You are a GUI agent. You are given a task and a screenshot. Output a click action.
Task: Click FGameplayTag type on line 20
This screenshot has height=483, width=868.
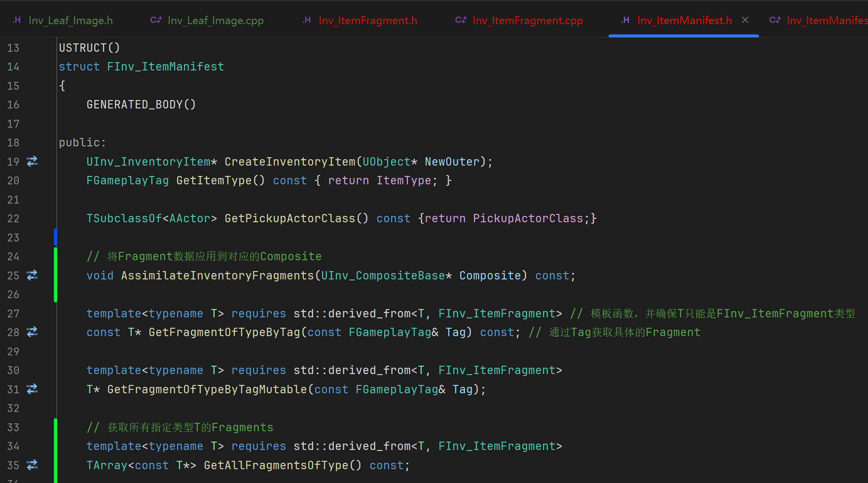click(x=128, y=180)
